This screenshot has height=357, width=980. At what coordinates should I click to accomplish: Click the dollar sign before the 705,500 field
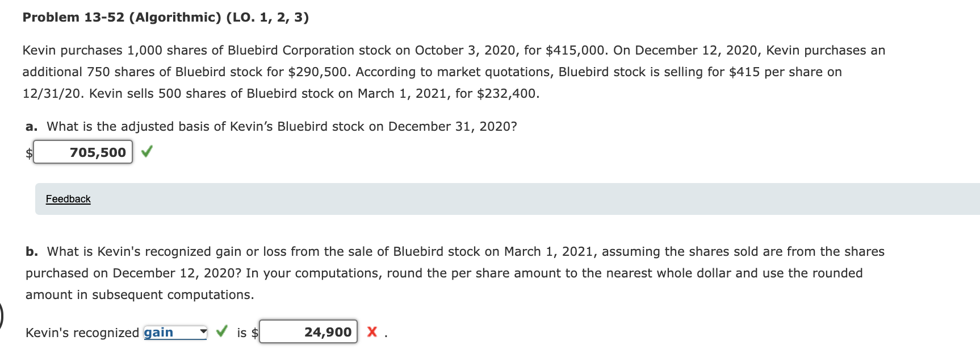coord(29,153)
